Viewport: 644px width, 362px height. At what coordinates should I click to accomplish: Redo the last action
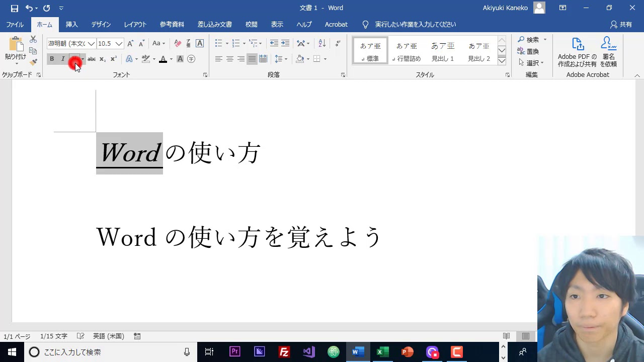46,8
